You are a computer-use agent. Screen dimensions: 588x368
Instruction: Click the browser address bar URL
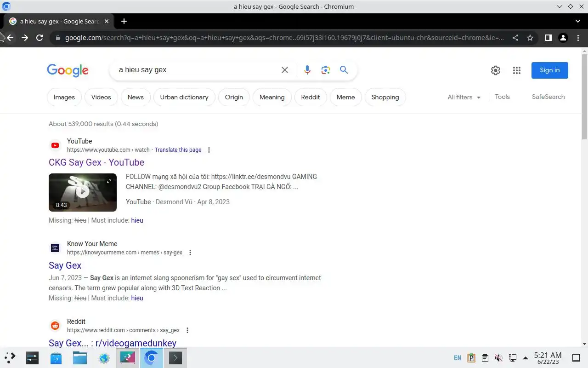[284, 38]
